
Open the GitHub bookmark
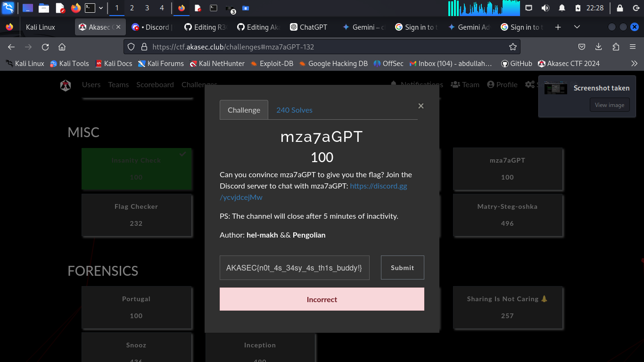pyautogui.click(x=517, y=63)
